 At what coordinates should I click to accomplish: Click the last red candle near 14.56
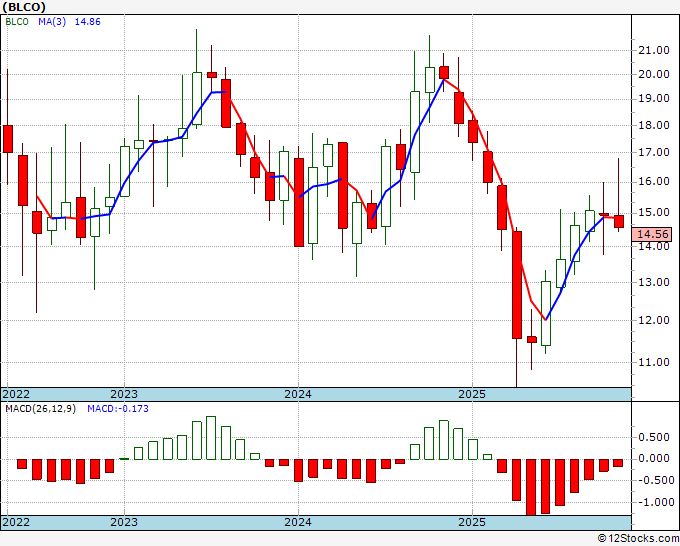click(x=619, y=221)
